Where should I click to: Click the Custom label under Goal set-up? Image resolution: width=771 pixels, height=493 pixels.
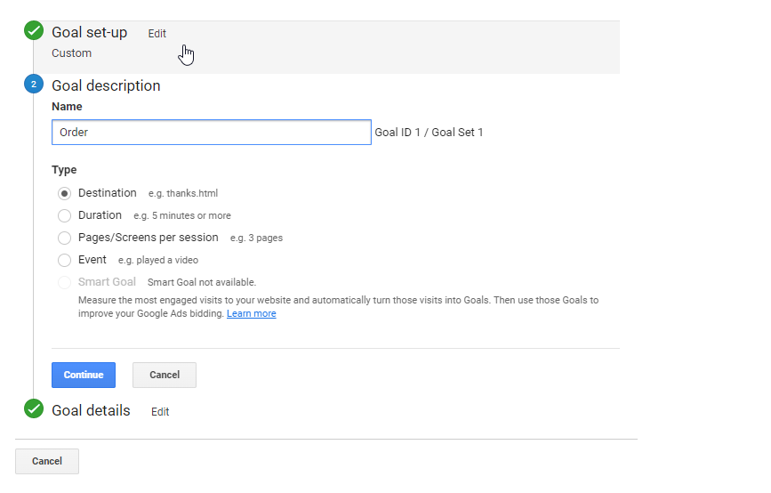pyautogui.click(x=71, y=53)
